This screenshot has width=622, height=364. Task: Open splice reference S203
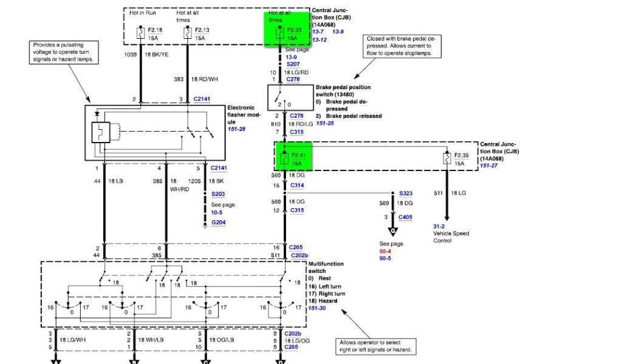click(x=218, y=194)
